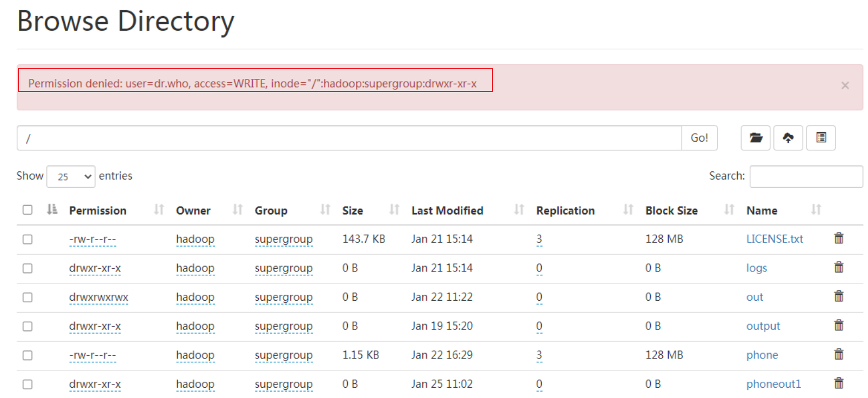Sort by the Owner column header
This screenshot has width=868, height=398.
point(193,210)
